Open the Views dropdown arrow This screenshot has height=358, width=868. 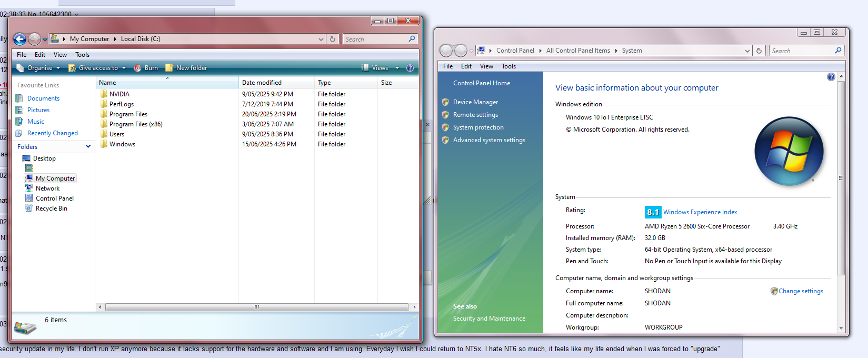tap(397, 68)
